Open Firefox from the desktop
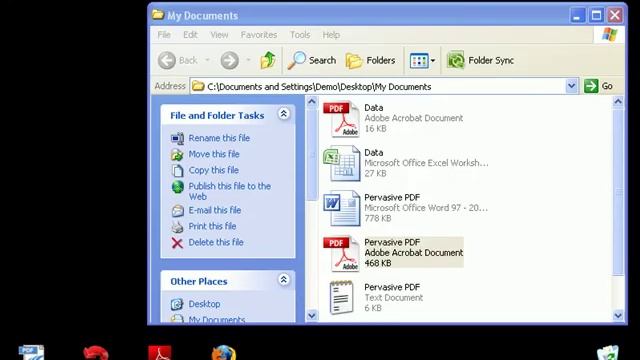The image size is (640, 360). [224, 353]
